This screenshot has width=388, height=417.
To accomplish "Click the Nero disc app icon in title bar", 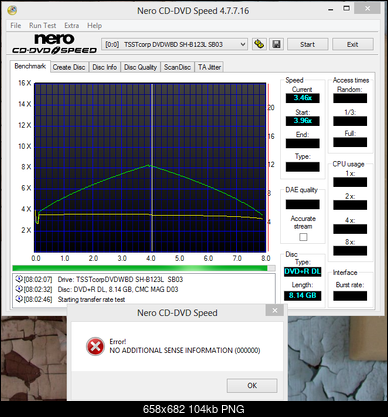I will [12, 10].
